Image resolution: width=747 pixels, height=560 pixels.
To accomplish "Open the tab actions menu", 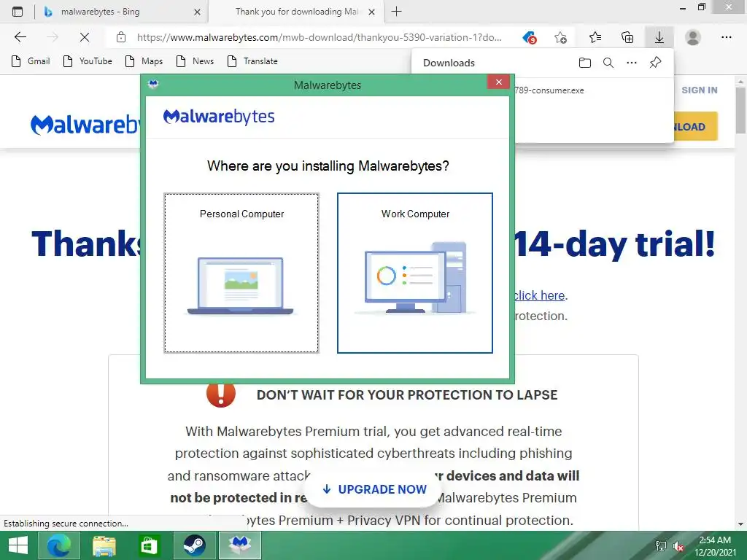I will click(18, 12).
